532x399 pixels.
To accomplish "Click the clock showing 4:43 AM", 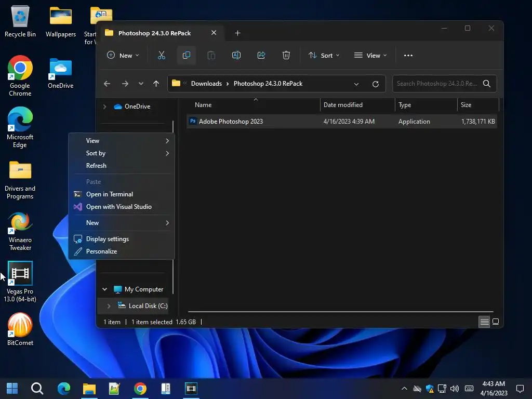I will coord(494,384).
